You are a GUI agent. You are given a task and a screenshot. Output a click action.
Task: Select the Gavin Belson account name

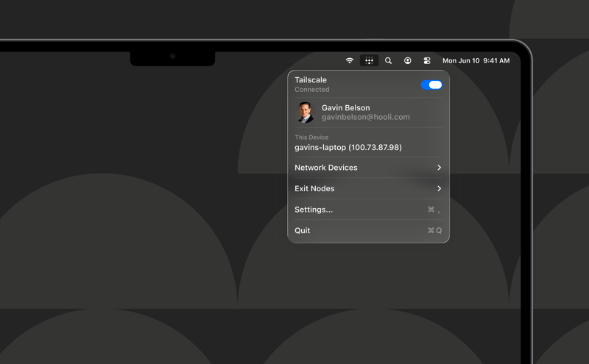pyautogui.click(x=345, y=107)
